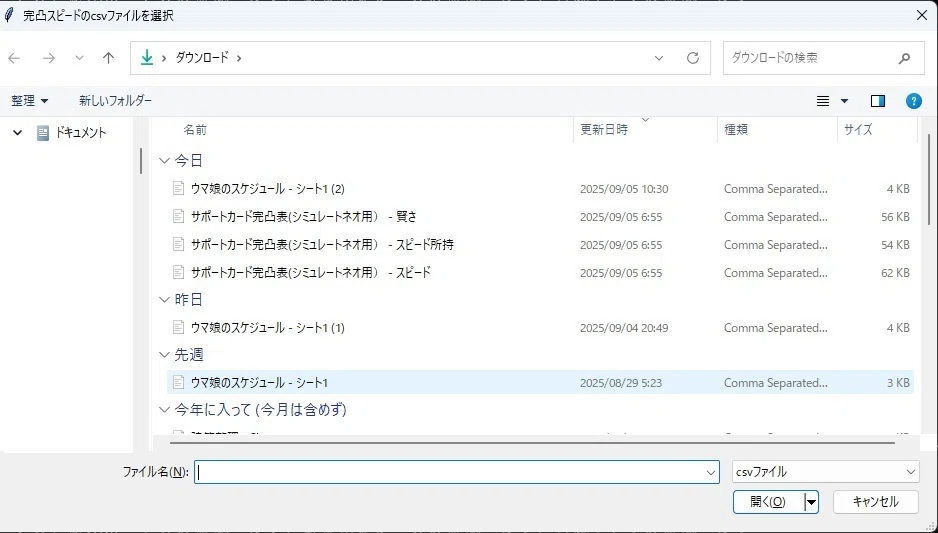Sort by 更新日時 column header

point(604,130)
